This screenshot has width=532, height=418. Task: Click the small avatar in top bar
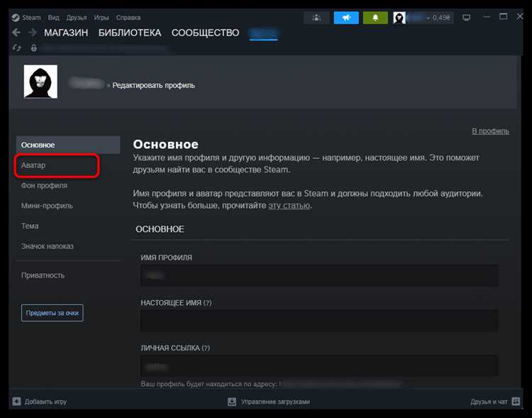[x=399, y=18]
